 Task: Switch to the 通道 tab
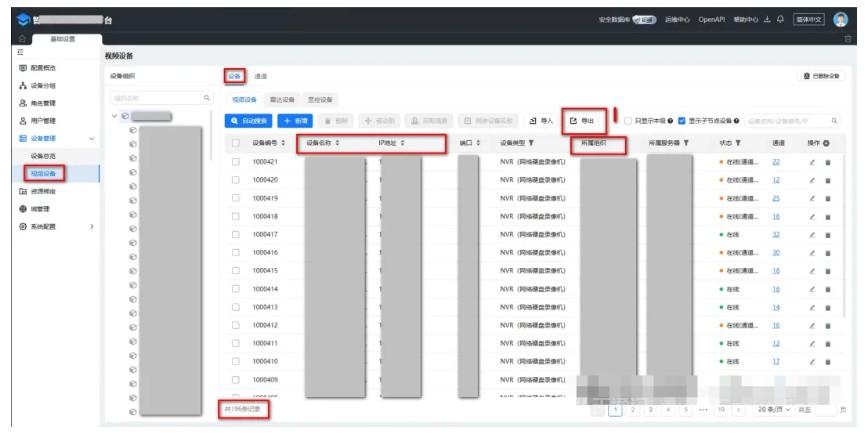[x=260, y=76]
